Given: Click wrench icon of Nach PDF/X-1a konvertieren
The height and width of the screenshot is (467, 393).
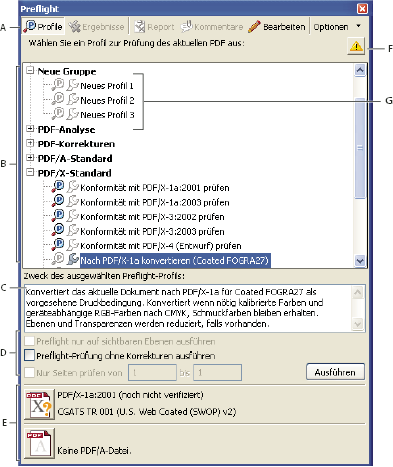Looking at the screenshot, I should (x=72, y=259).
